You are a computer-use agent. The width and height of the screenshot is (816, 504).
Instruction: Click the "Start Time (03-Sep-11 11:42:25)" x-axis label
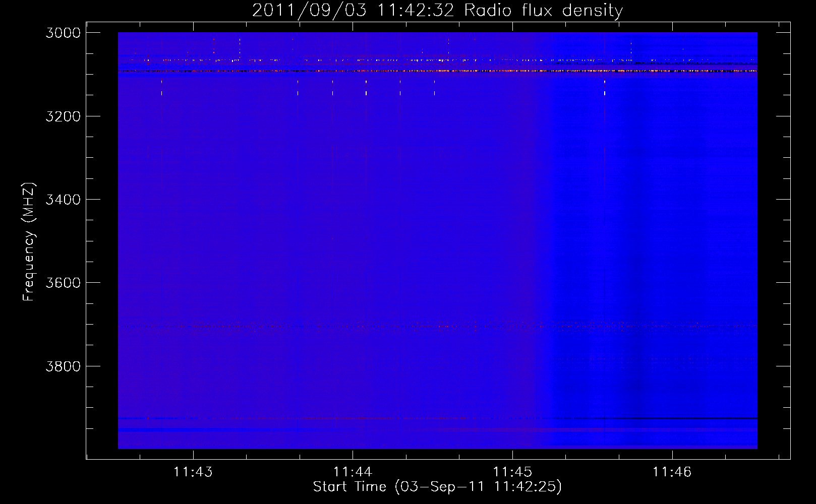[437, 486]
